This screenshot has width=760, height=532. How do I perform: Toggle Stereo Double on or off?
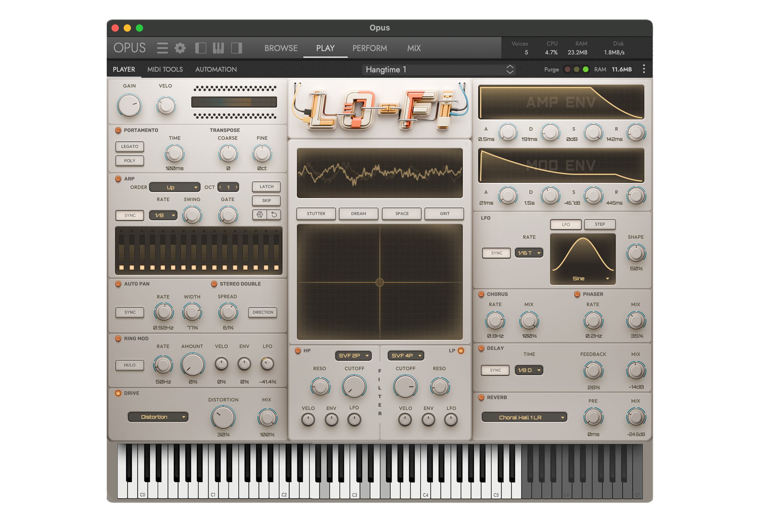click(x=214, y=284)
